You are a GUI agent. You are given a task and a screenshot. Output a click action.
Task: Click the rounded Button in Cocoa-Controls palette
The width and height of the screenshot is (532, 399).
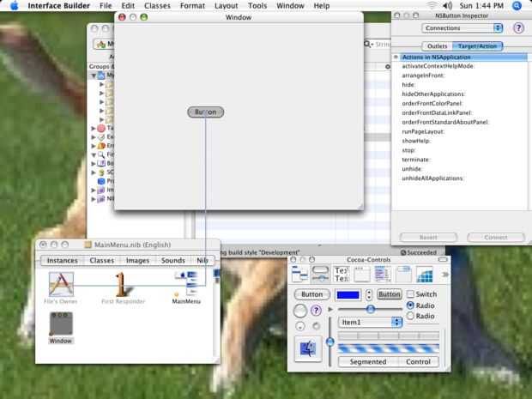(312, 294)
